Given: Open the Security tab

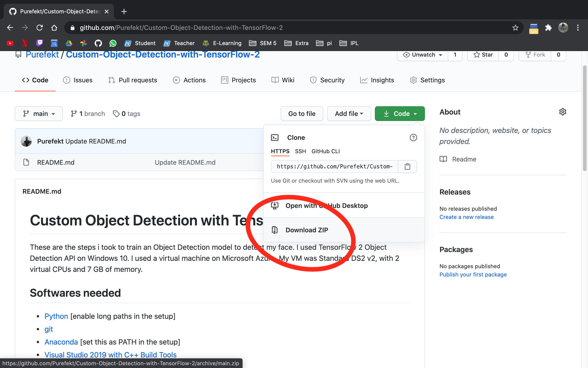Looking at the screenshot, I should tap(327, 80).
